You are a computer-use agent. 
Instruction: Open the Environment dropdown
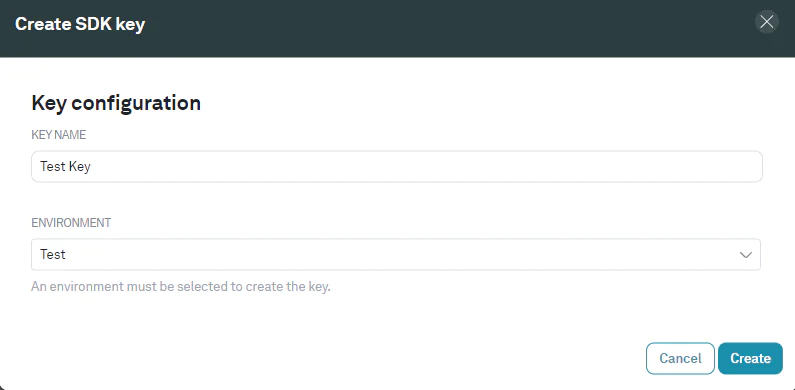(395, 255)
